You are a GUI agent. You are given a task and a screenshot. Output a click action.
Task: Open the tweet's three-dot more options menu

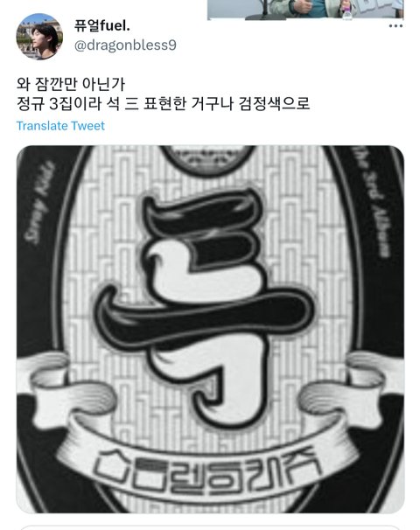(395, 26)
